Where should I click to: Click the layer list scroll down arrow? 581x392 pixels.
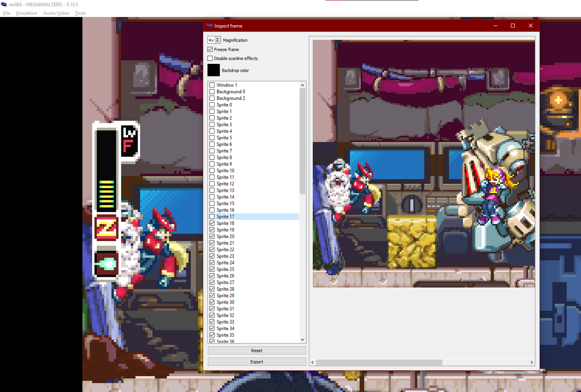pos(303,340)
